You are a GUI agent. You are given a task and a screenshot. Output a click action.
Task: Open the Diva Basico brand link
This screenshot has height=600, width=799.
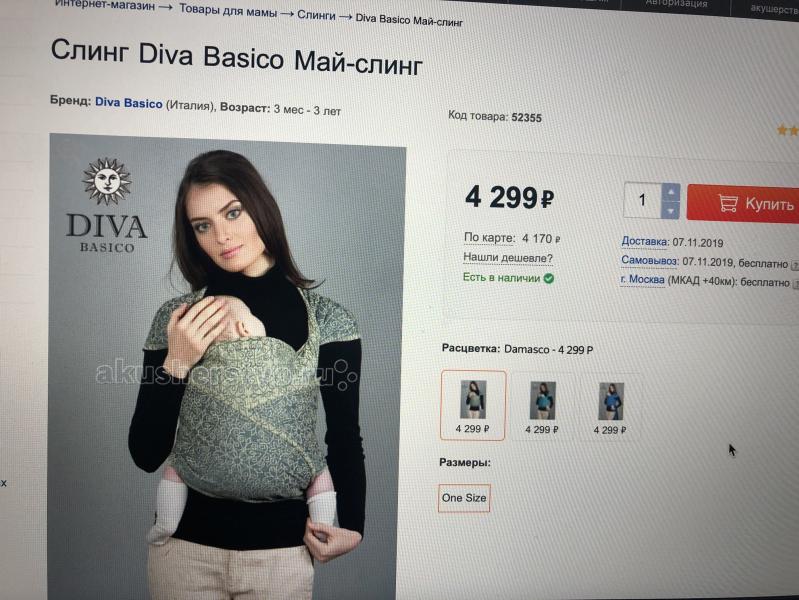coord(128,103)
